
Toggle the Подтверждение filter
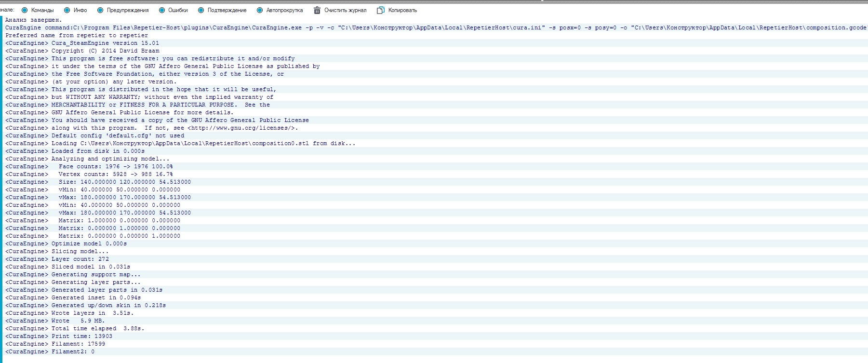[201, 10]
